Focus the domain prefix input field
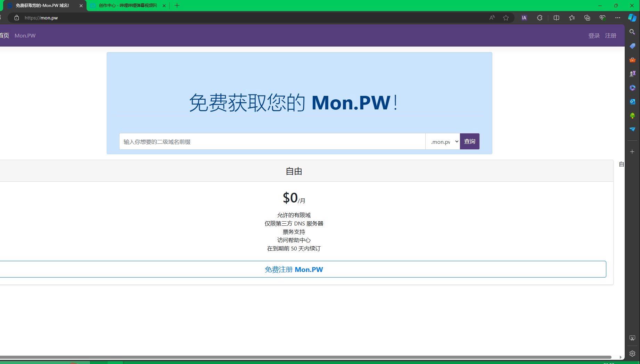The height and width of the screenshot is (364, 640). tap(272, 141)
